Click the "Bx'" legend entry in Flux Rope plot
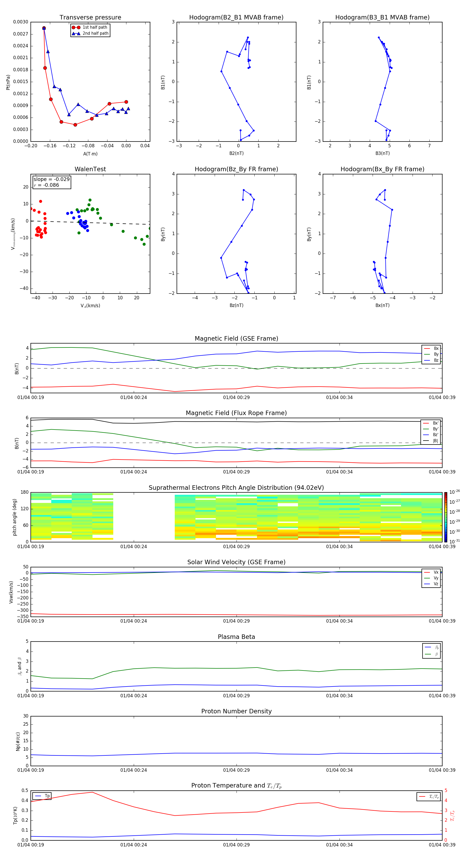The width and height of the screenshot is (473, 868). click(431, 423)
